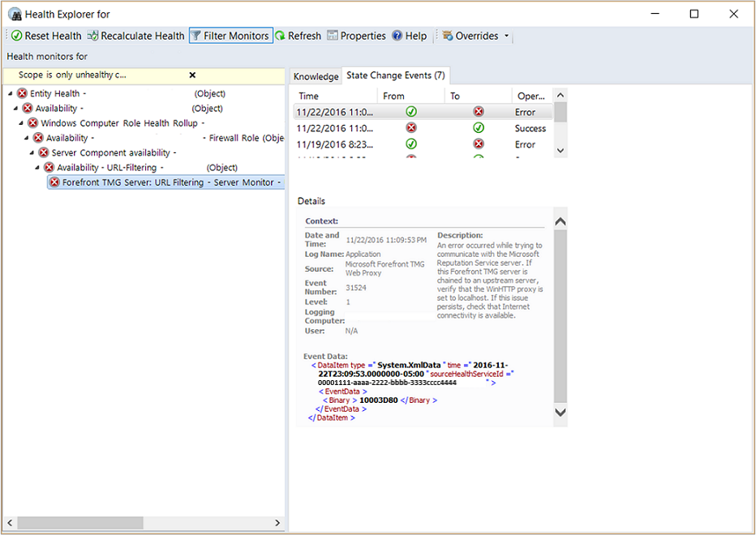
Task: Collapse the Windows Computer Role Health Rollup node
Action: tap(21, 123)
